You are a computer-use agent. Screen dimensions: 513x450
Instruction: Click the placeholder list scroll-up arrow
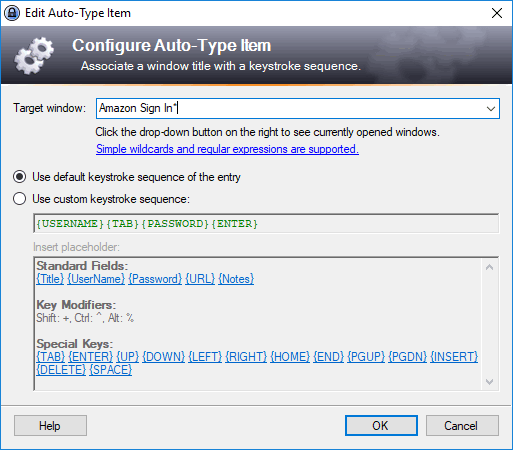click(489, 267)
